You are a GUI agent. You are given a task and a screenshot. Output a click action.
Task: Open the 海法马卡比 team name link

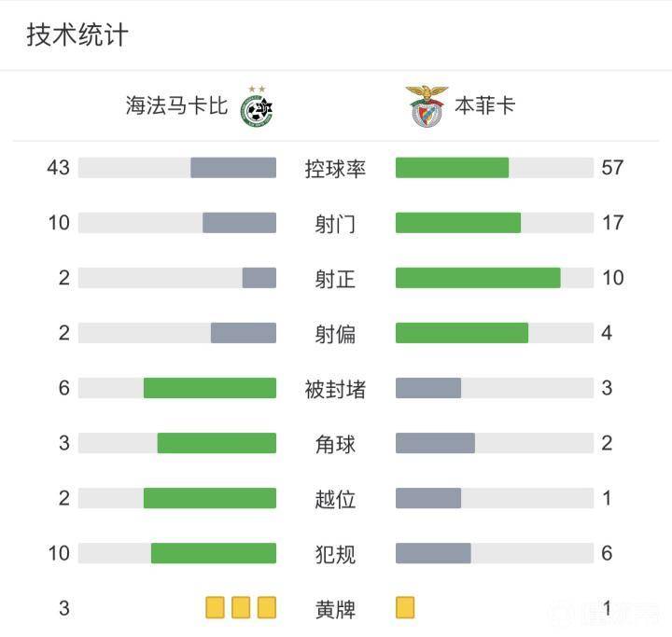coord(176,105)
